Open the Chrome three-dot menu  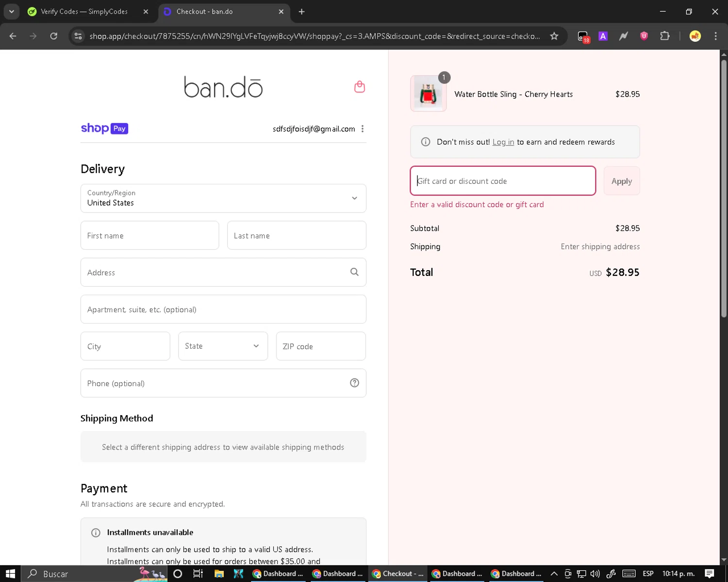click(x=715, y=36)
